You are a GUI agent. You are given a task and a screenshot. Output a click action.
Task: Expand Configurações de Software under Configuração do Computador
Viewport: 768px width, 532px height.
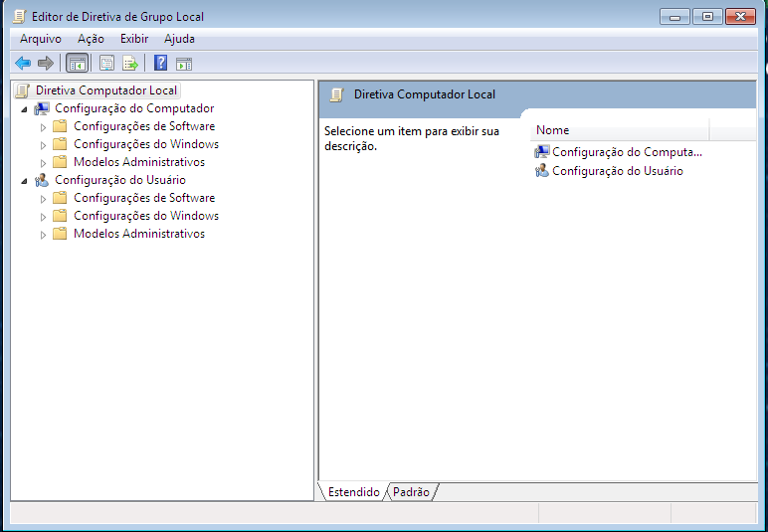[x=43, y=127]
